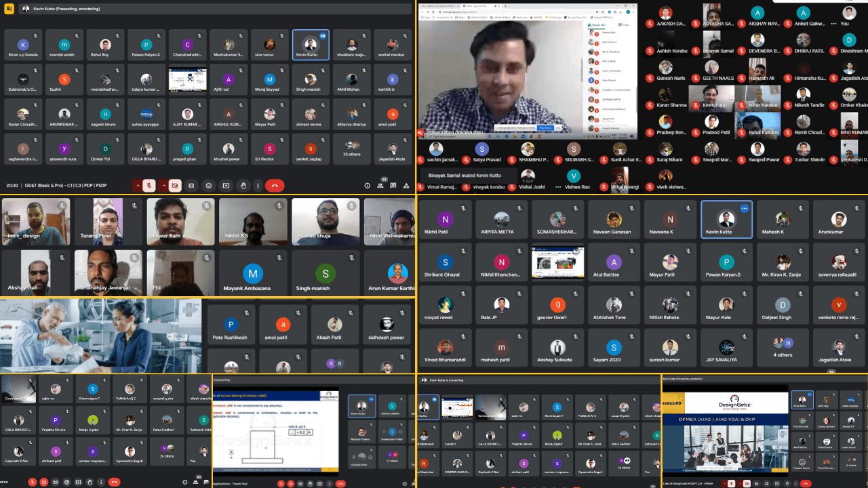Screen dimensions: 868x488
Task: Expand audio settings arrow beside microphone
Action: 138,185
